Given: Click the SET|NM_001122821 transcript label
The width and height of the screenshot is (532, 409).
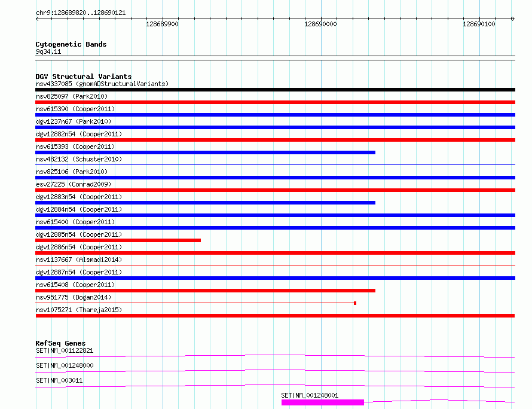Looking at the screenshot, I should (65, 350).
